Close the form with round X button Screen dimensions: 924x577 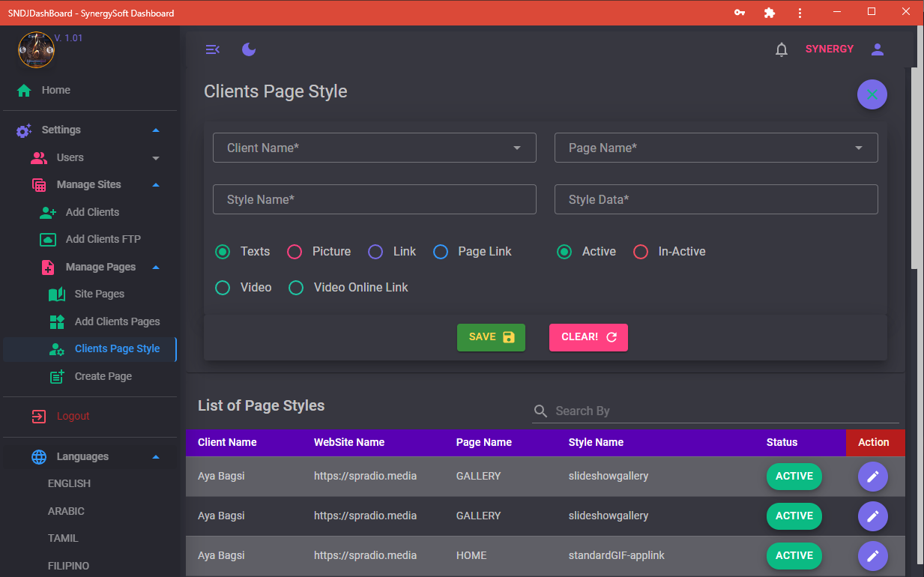872,94
